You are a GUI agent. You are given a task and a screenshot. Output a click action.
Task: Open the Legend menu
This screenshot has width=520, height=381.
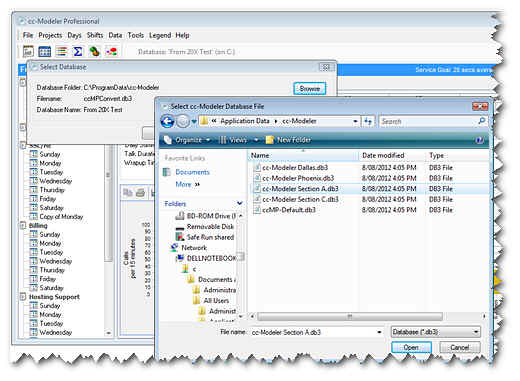pos(160,35)
